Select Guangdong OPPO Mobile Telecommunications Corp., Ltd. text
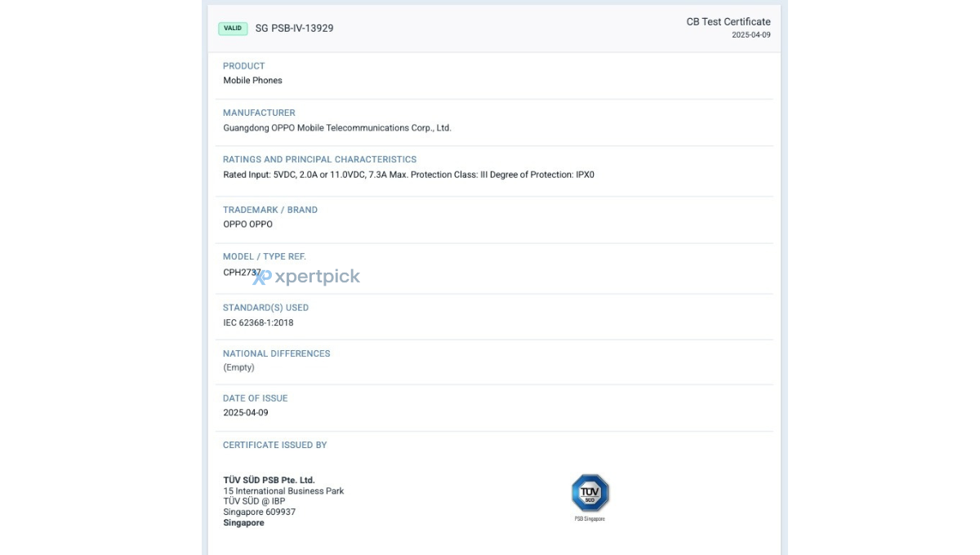This screenshot has height=555, width=980. tap(337, 128)
